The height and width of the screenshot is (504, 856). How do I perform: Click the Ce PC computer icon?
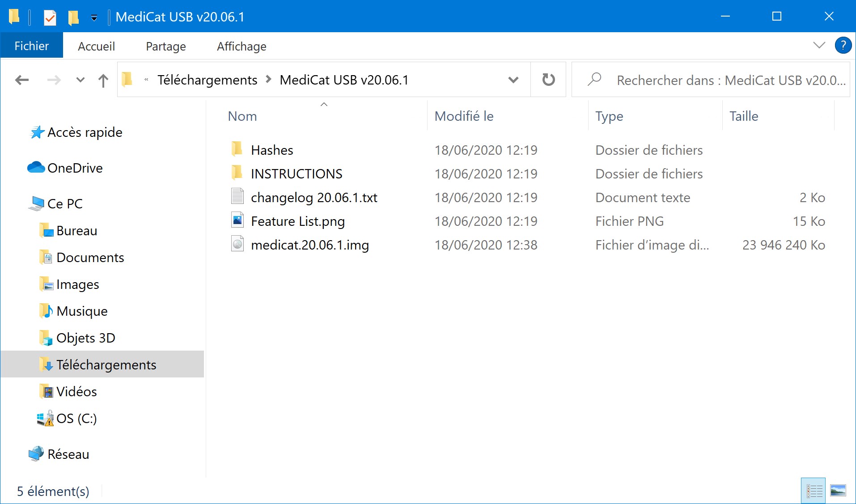pyautogui.click(x=36, y=204)
